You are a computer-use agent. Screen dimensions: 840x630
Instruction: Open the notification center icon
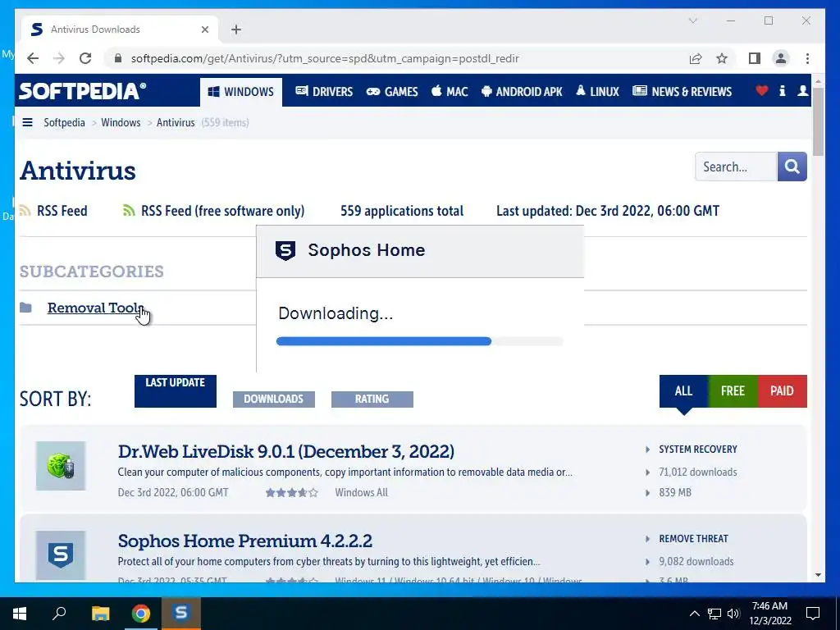coord(813,614)
